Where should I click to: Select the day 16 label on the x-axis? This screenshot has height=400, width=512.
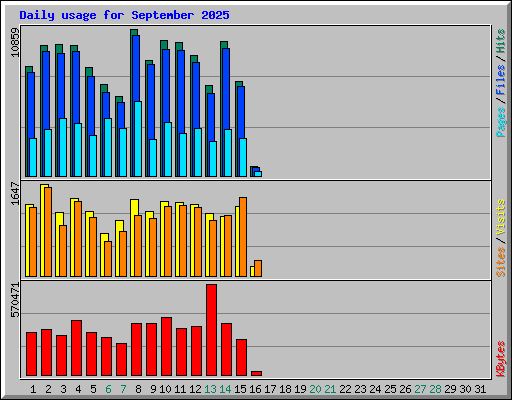255,389
